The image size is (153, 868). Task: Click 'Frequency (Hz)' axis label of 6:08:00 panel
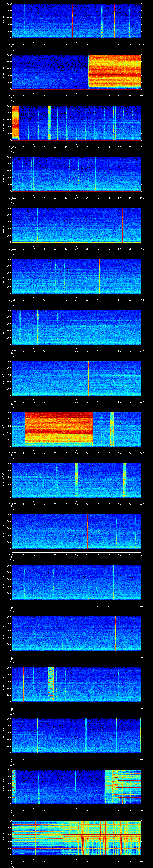click(3, 21)
